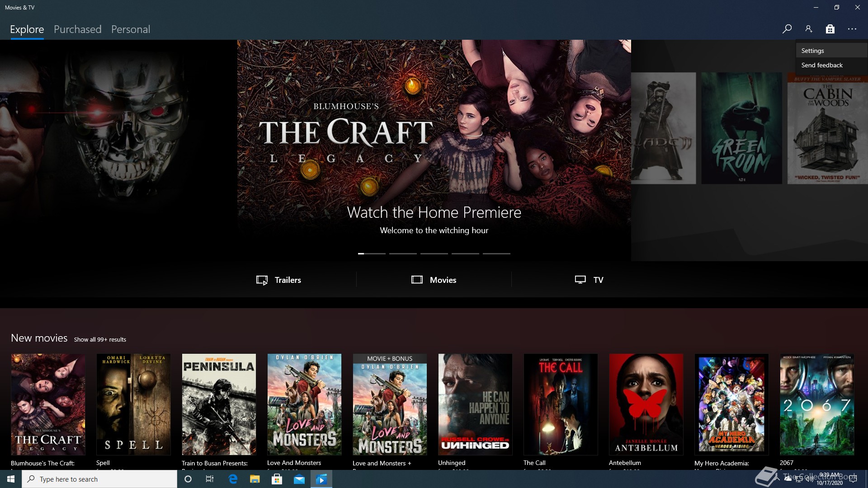Launch Cortana from the taskbar
Image resolution: width=868 pixels, height=488 pixels.
click(188, 479)
